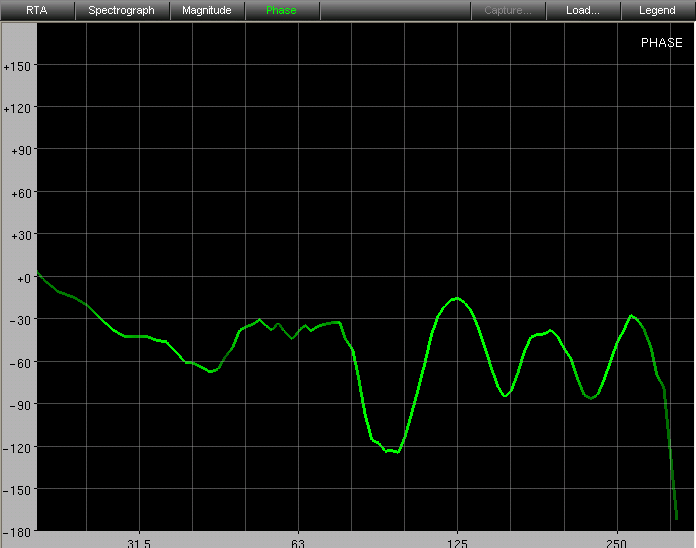Click the -90 phase axis label

[20, 405]
